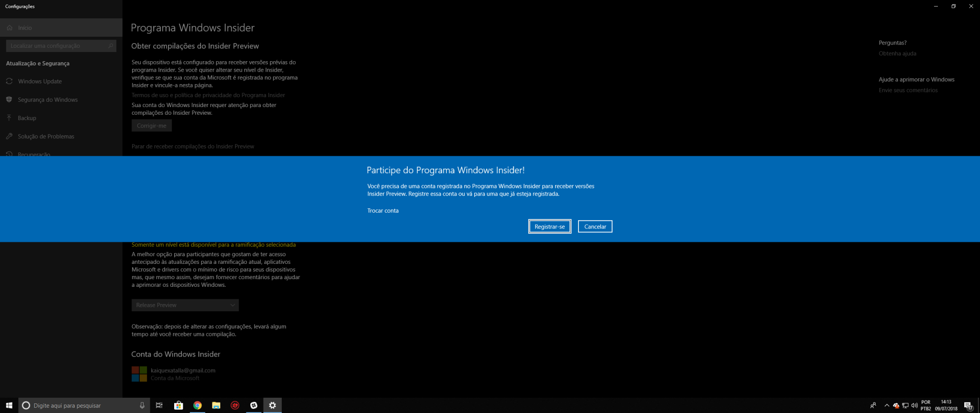980x413 pixels.
Task: Select Segurança do Windows in sidebar
Action: click(x=61, y=100)
